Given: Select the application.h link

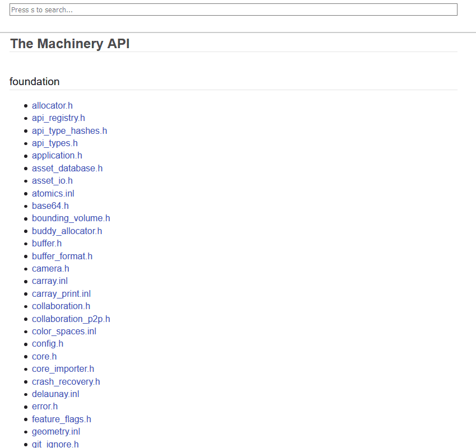Looking at the screenshot, I should (57, 156).
